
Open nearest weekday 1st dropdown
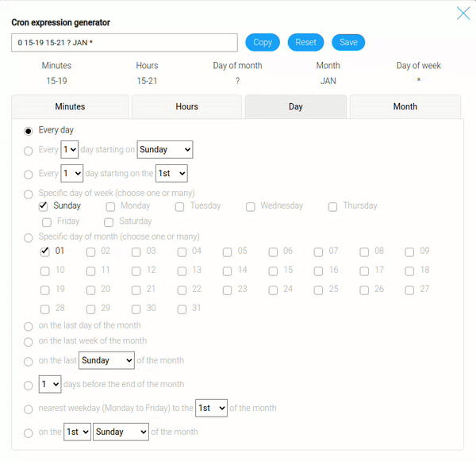(212, 409)
